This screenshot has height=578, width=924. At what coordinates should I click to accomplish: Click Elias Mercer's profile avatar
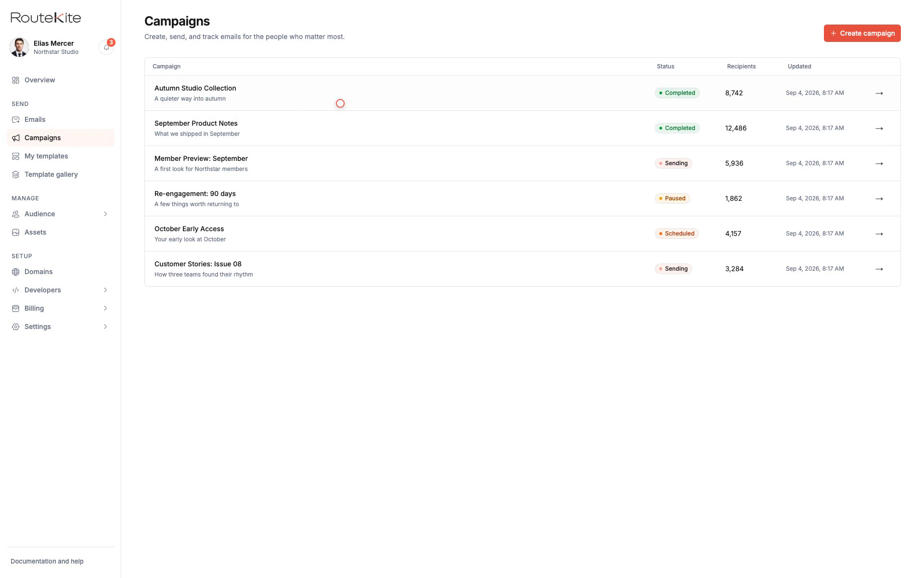click(19, 47)
